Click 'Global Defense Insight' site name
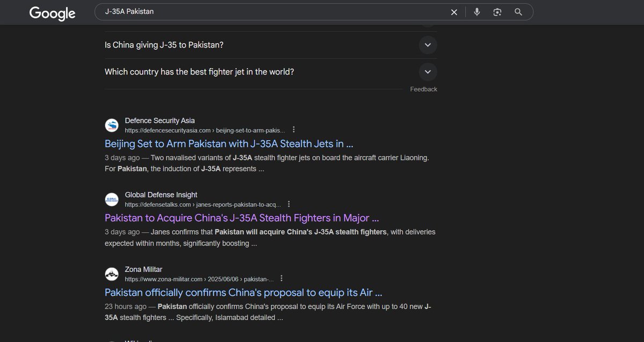Viewport: 644px width, 342px height. click(x=161, y=195)
